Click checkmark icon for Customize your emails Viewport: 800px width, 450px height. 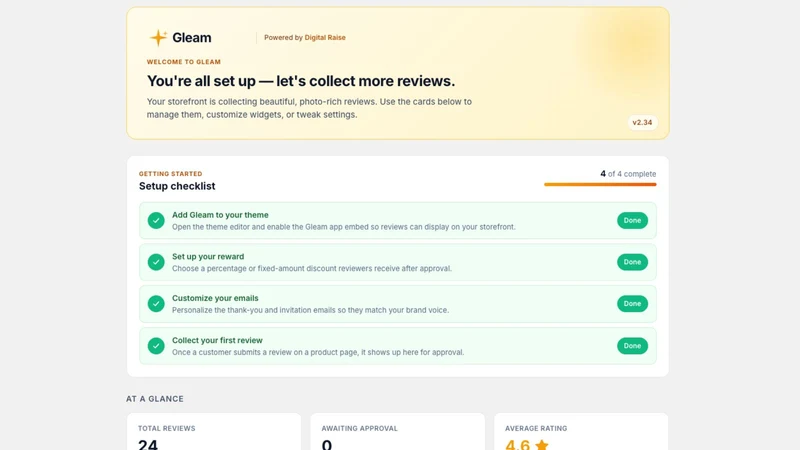pyautogui.click(x=156, y=304)
